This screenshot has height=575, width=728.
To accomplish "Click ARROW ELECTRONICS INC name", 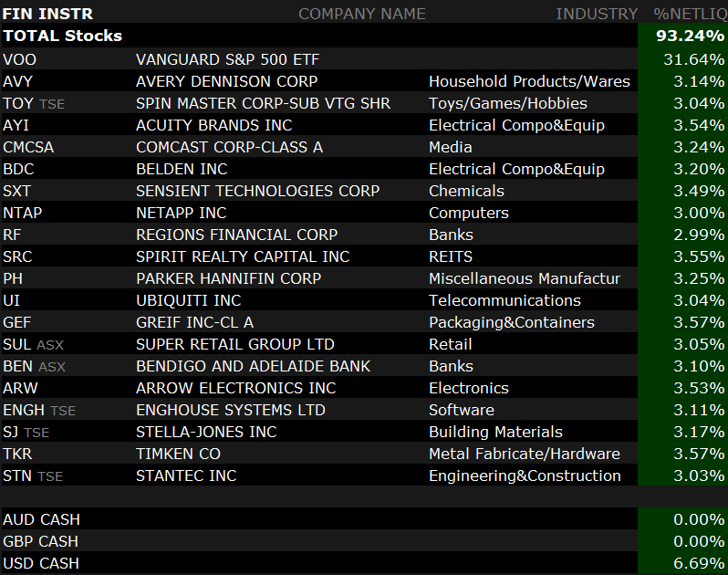I will (x=236, y=388).
